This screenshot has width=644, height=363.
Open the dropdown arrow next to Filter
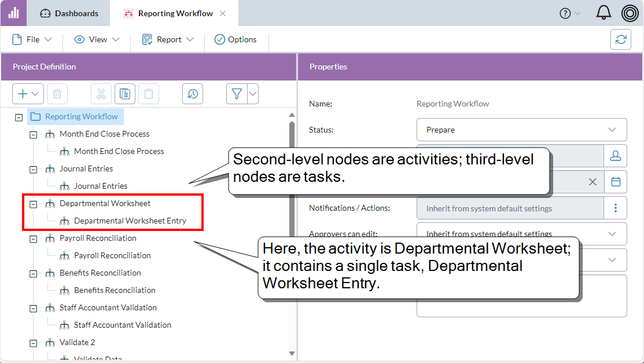coord(253,94)
